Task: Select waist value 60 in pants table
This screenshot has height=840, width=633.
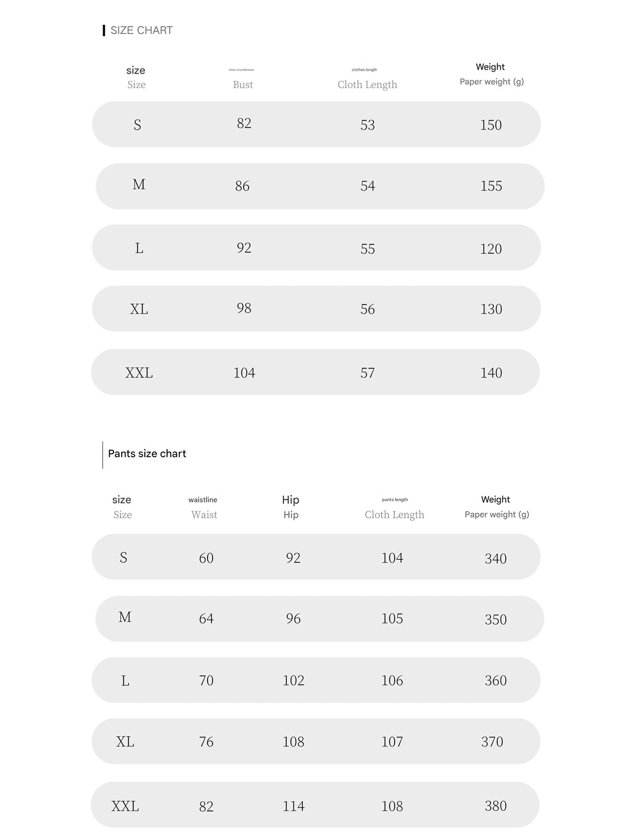Action: pyautogui.click(x=206, y=558)
